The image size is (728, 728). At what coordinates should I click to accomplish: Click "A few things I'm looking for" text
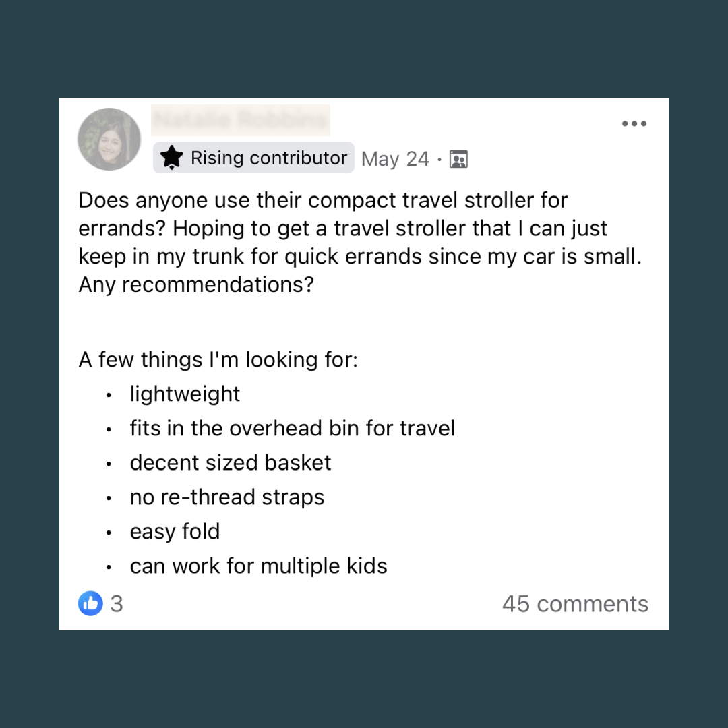218,359
